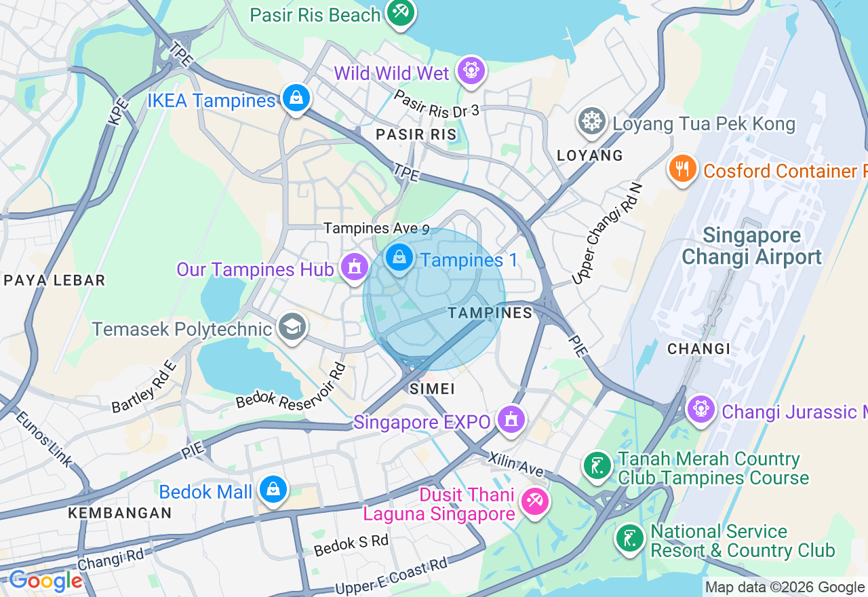Click the Eunos Link road label
The height and width of the screenshot is (597, 868).
click(43, 438)
